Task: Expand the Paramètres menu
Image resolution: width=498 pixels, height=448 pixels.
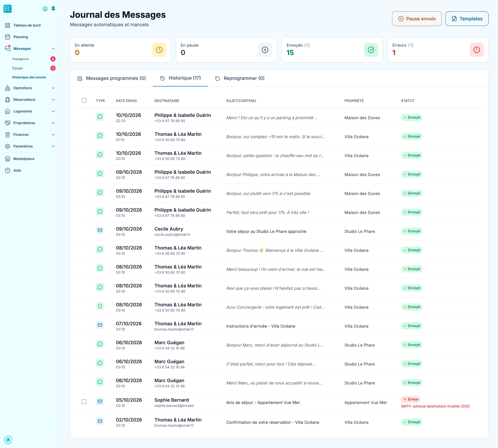Action: pyautogui.click(x=30, y=146)
